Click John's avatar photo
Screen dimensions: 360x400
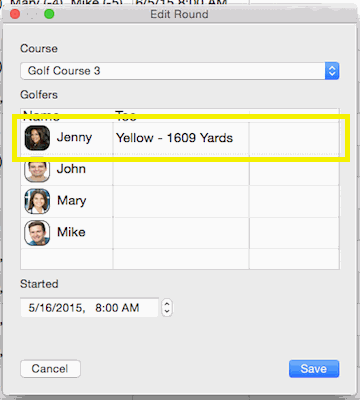[x=37, y=169]
